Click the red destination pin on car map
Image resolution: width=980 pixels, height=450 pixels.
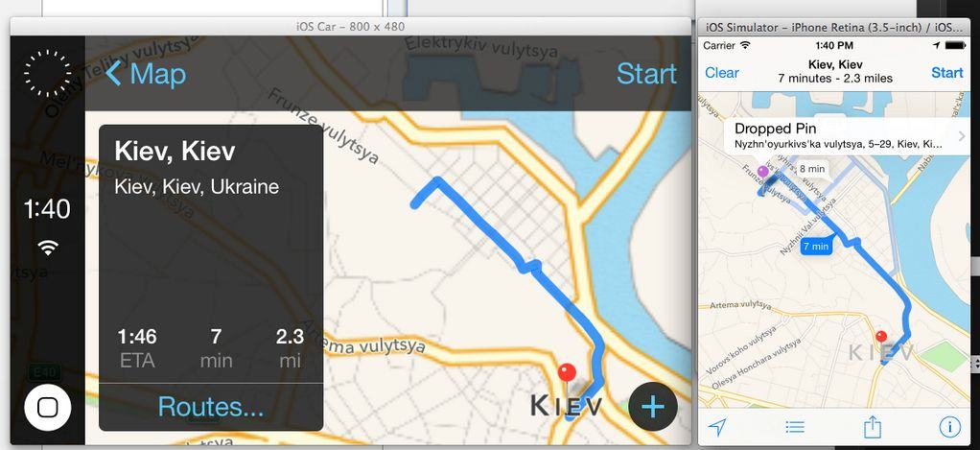click(567, 373)
